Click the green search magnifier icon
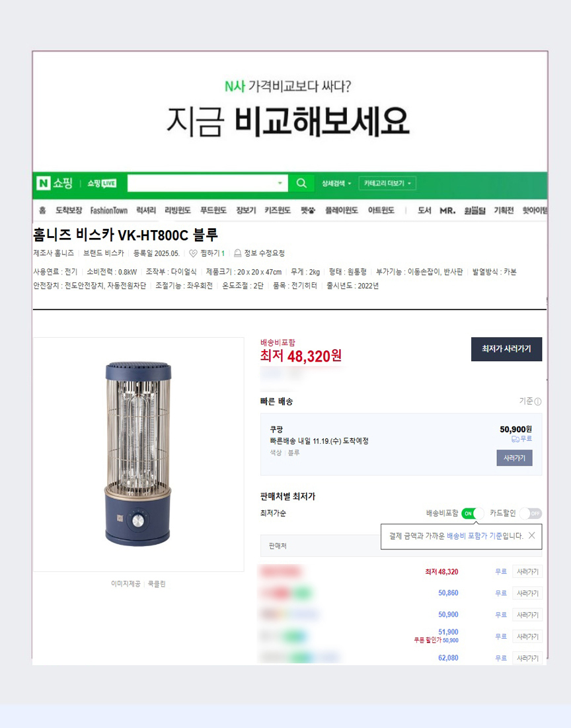The height and width of the screenshot is (728, 571). pos(301,183)
